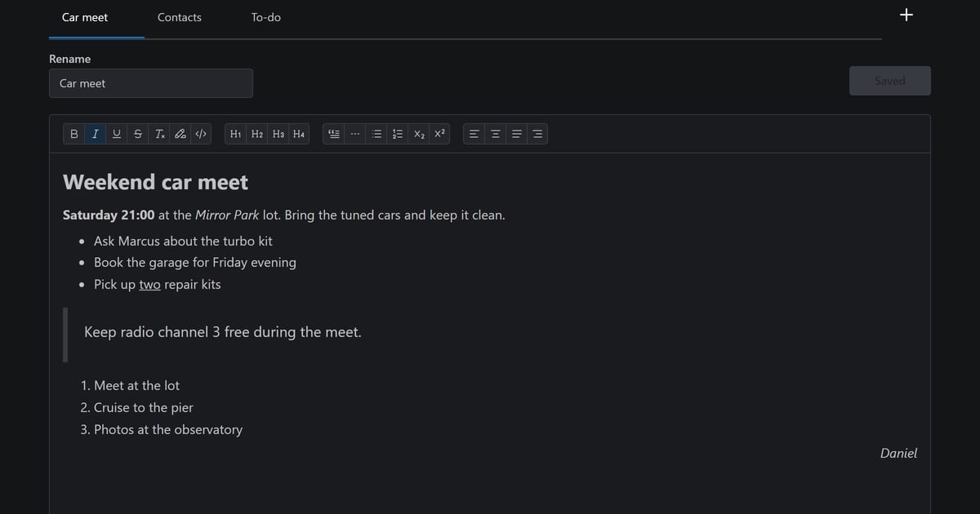The image size is (980, 514).
Task: Click the "Keep radio channel 3 free" blockquote
Action: [223, 333]
